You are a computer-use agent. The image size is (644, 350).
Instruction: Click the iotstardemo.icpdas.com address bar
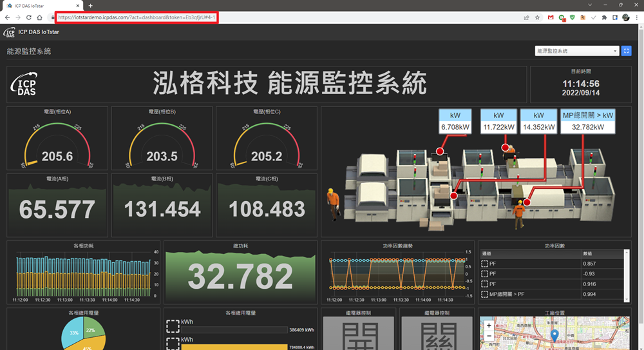[x=137, y=17]
